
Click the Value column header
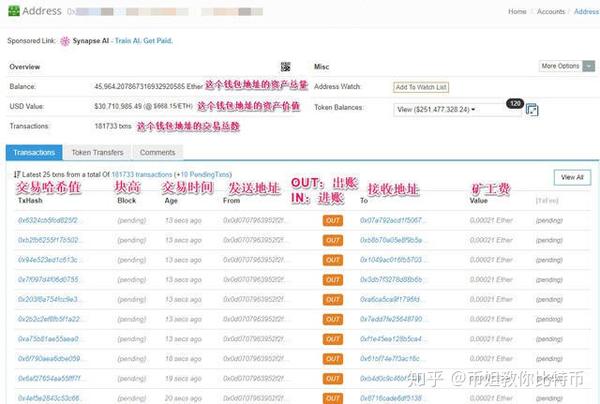pos(479,200)
